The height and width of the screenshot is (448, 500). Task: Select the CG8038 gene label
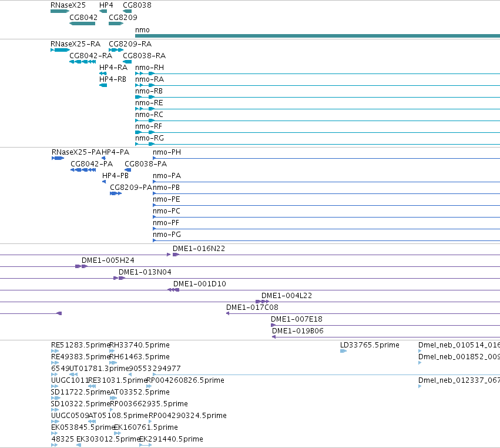137,5
